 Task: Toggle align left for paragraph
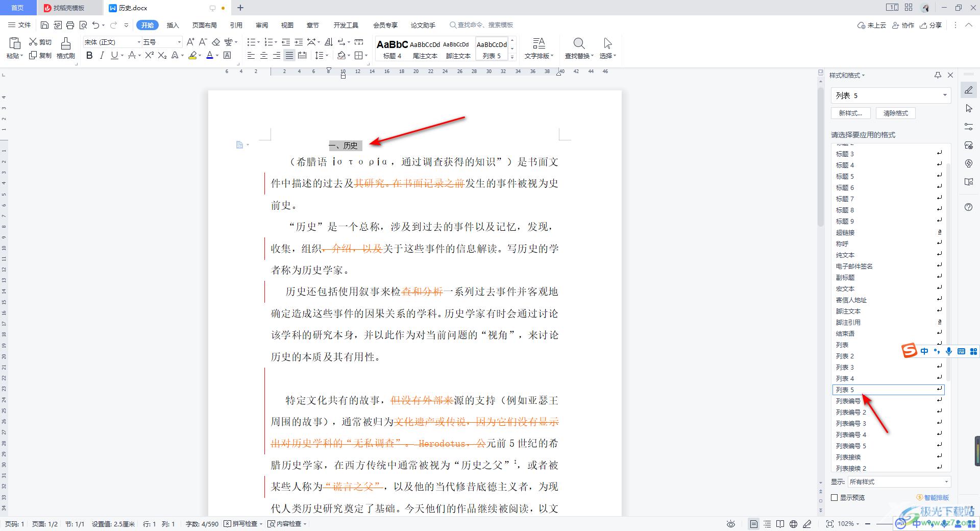[251, 55]
